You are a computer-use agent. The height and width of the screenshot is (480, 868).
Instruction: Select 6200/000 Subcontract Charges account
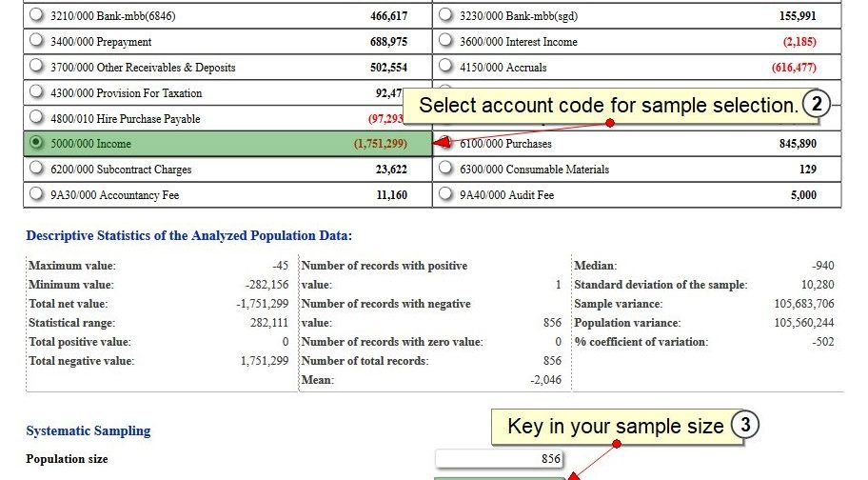pyautogui.click(x=36, y=168)
